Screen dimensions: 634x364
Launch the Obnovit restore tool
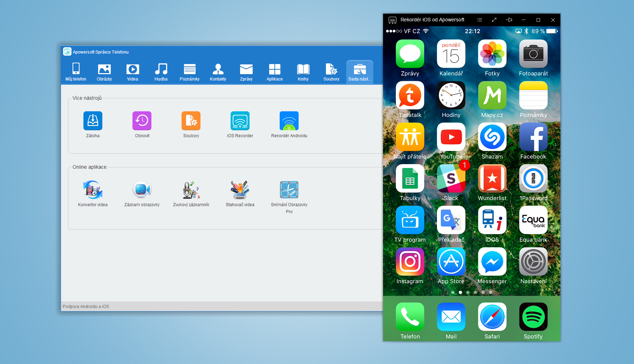click(142, 121)
